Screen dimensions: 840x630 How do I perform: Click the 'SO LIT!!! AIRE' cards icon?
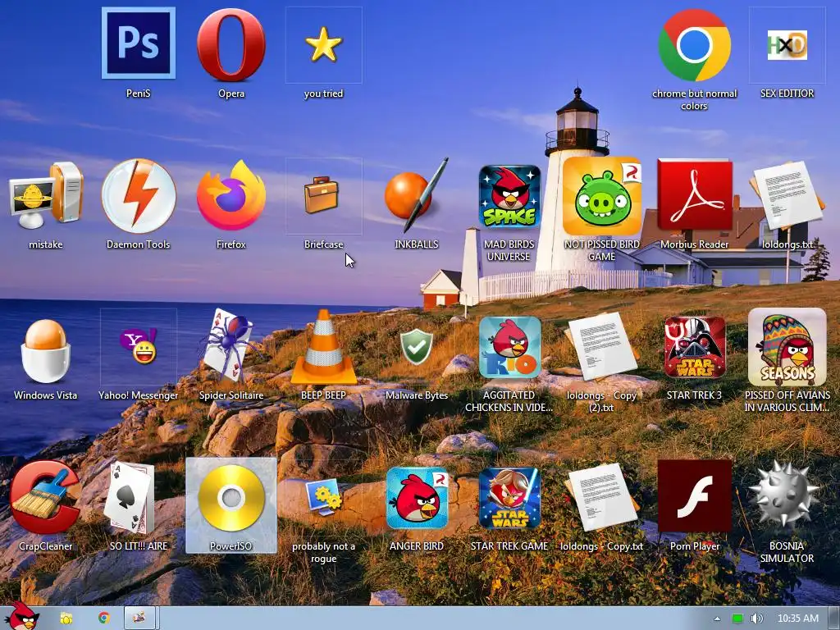point(130,498)
